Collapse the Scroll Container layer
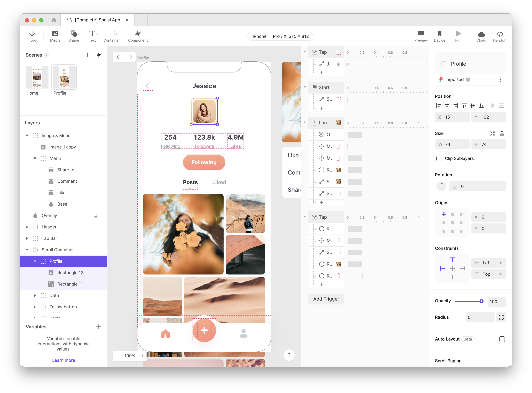 (x=27, y=250)
